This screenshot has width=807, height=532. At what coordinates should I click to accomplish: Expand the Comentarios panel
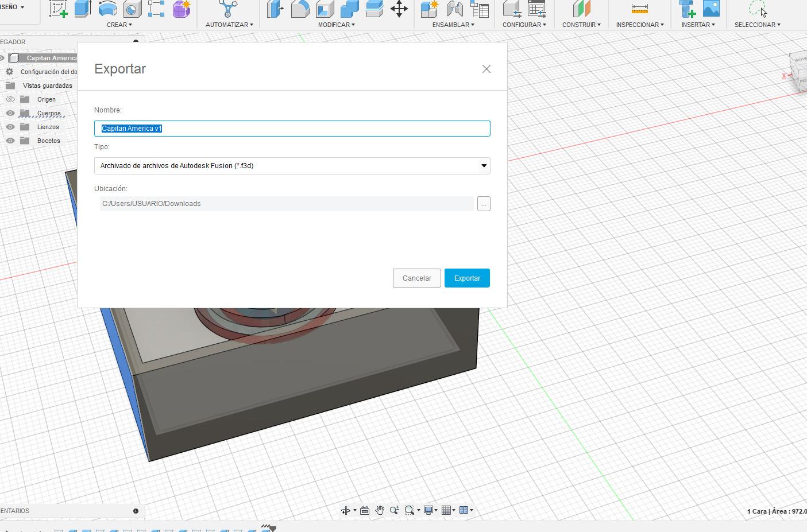[x=136, y=511]
